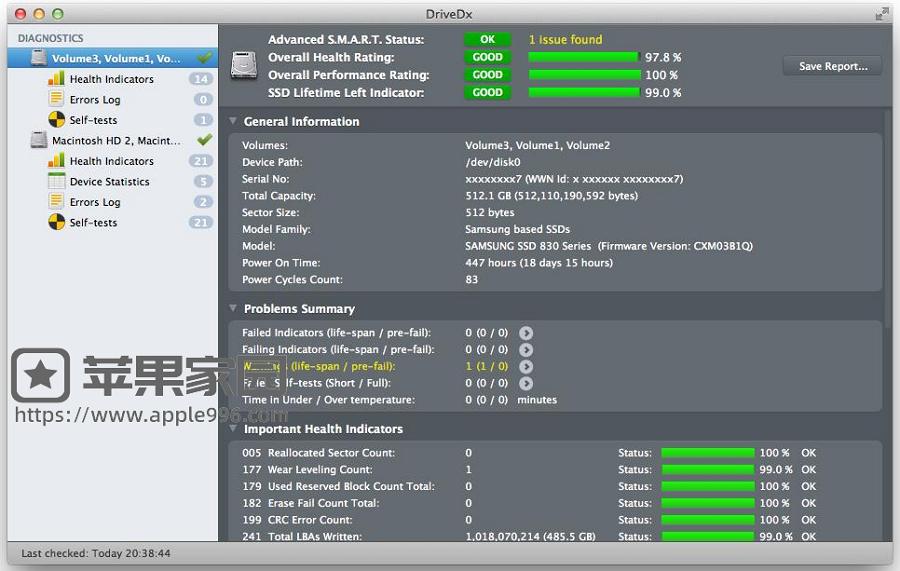900x571 pixels.
Task: Click the Save Report button
Action: click(x=833, y=66)
